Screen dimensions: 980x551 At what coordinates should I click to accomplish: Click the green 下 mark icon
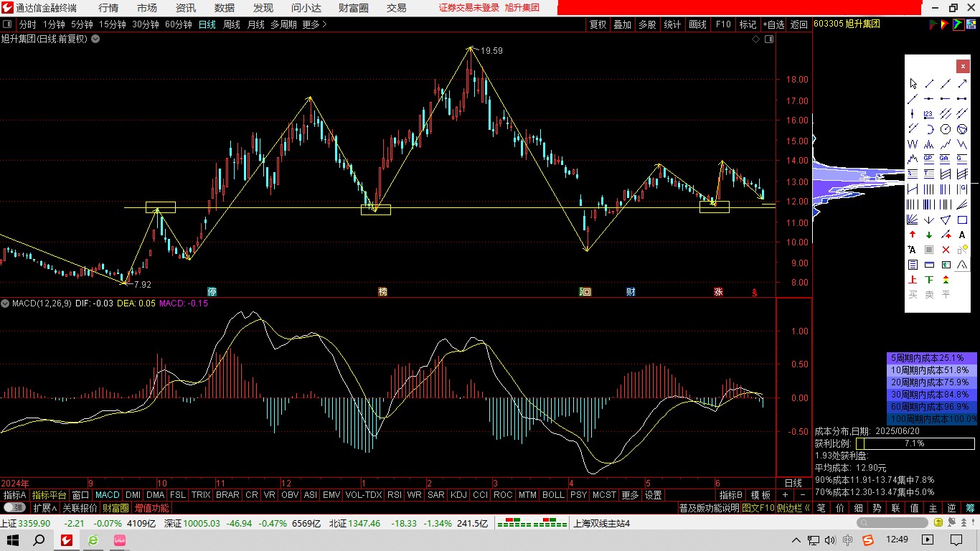point(929,280)
